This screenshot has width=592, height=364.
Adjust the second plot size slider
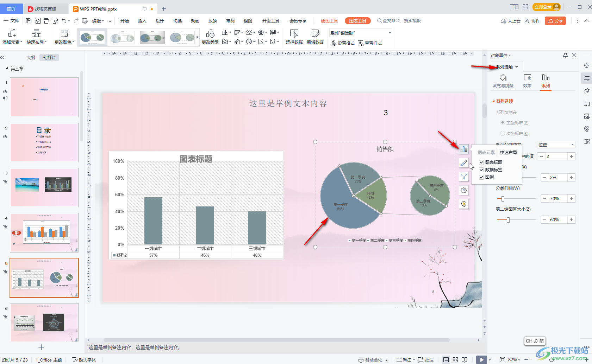coord(508,220)
